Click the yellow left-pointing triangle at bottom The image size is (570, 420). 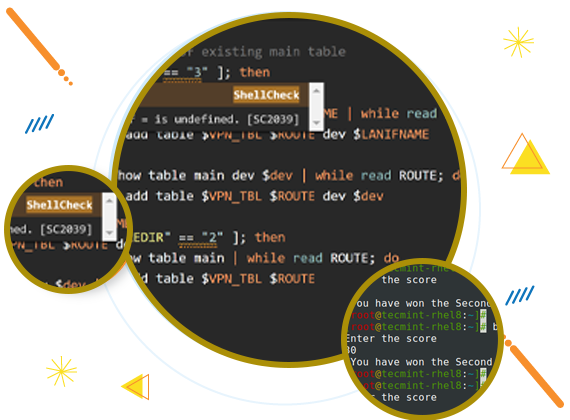[x=136, y=386]
